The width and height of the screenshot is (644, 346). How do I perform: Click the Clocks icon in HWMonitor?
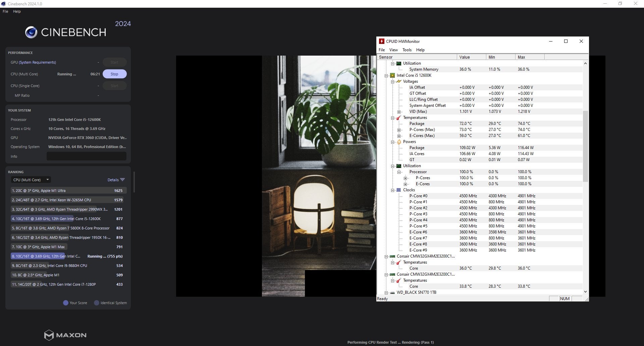399,190
